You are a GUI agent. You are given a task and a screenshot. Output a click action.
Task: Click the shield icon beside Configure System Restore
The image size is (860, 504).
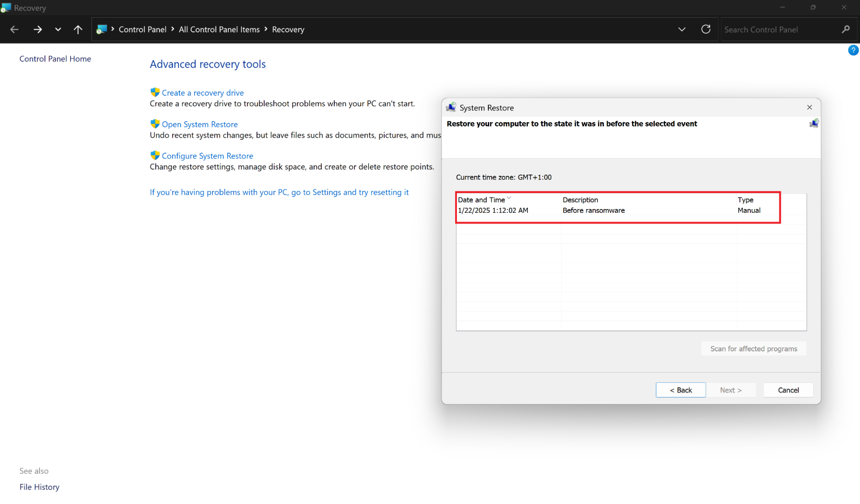click(155, 156)
